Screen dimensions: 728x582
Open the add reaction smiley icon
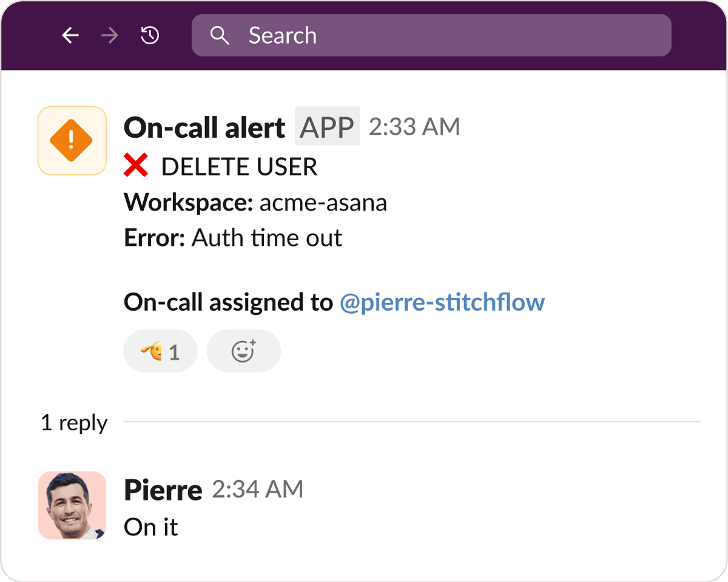pos(243,351)
